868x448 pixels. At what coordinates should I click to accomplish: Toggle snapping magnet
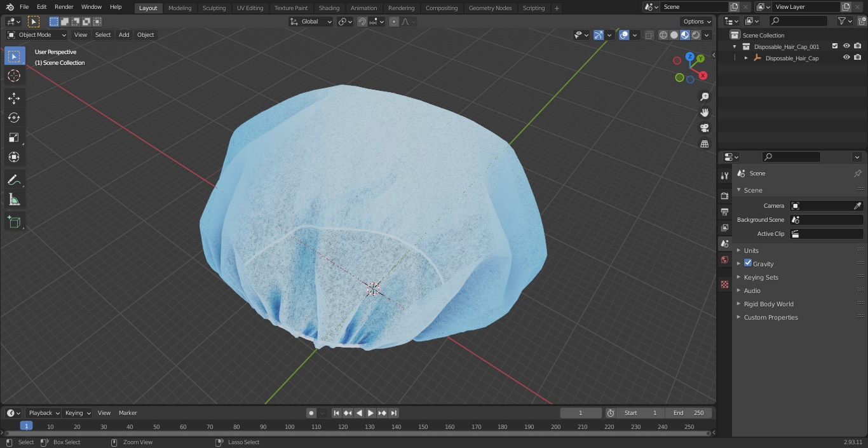(362, 22)
